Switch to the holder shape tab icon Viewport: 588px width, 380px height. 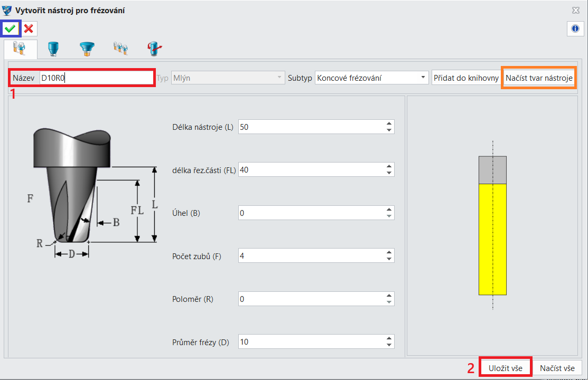(x=53, y=49)
